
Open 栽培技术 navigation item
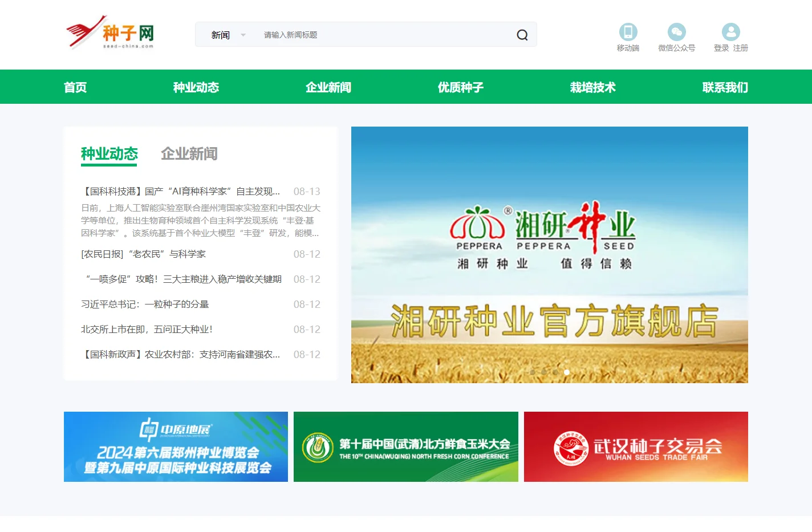click(593, 87)
